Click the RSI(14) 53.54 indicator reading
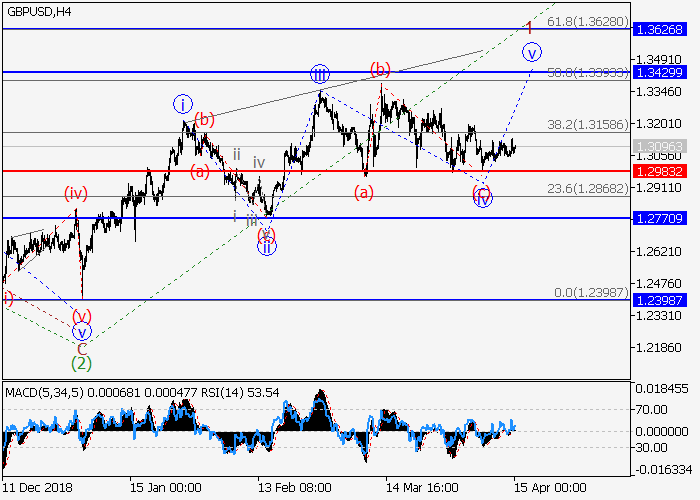 (240, 393)
